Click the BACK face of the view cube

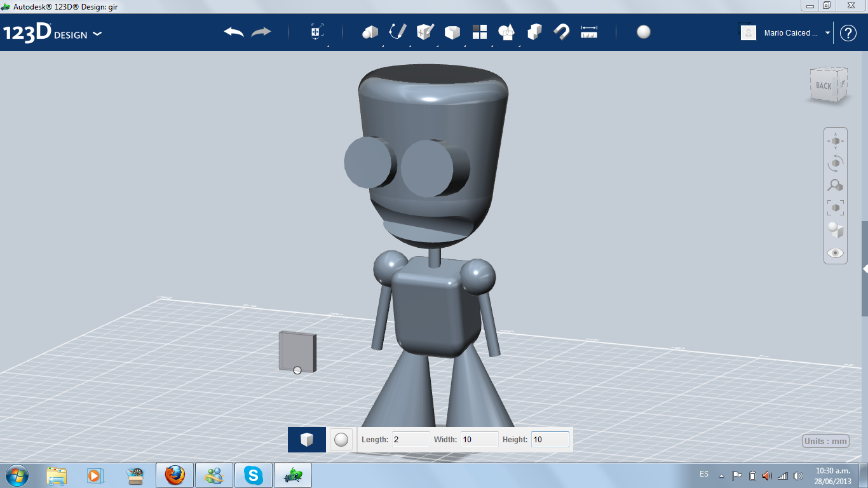point(824,86)
